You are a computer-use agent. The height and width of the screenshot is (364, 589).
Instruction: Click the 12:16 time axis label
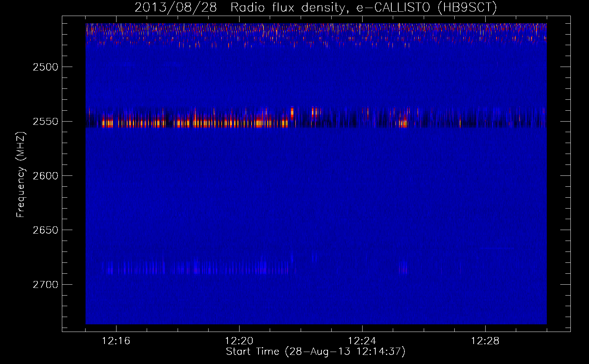click(x=116, y=341)
